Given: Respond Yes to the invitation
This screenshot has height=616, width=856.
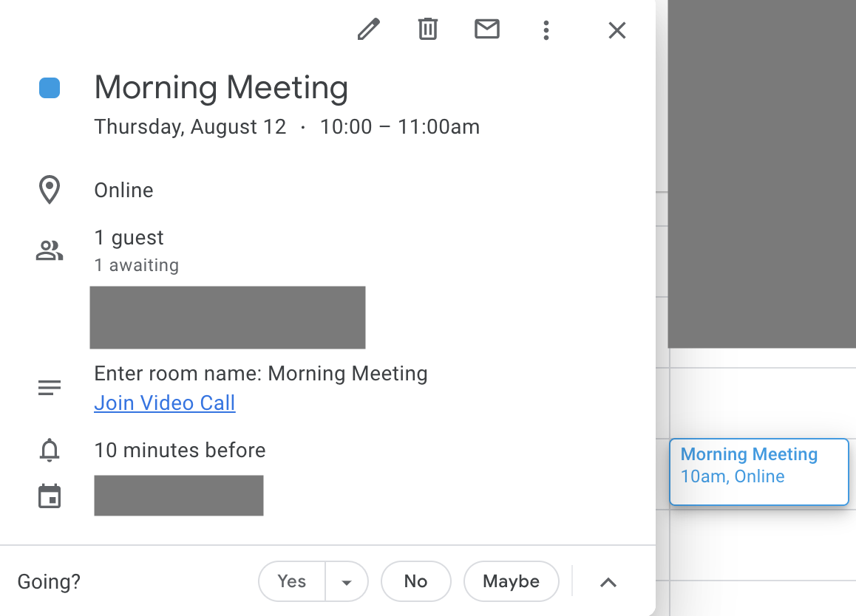Looking at the screenshot, I should [291, 581].
